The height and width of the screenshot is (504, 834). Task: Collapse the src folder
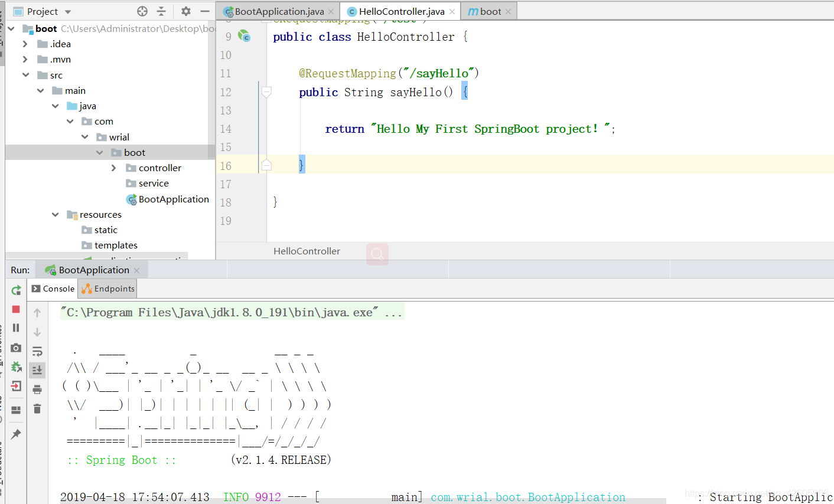25,75
